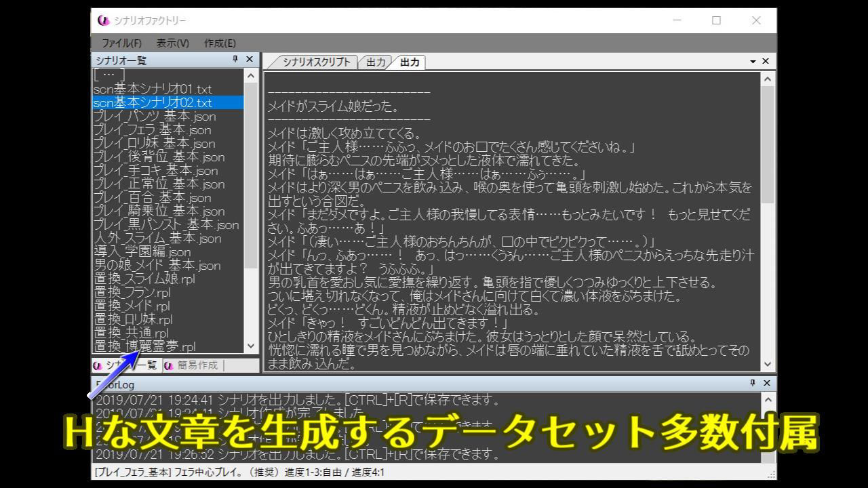Open the 作成(E) menu
This screenshot has width=868, height=488.
(x=220, y=43)
